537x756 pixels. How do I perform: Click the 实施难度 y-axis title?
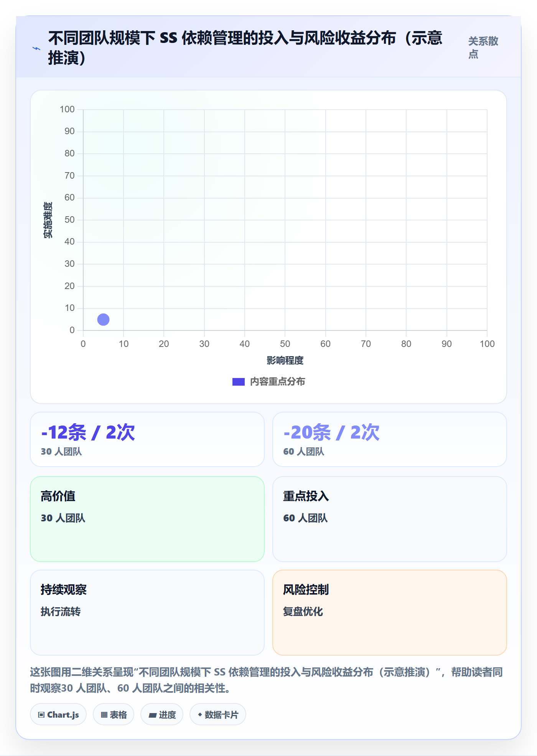[x=48, y=220]
